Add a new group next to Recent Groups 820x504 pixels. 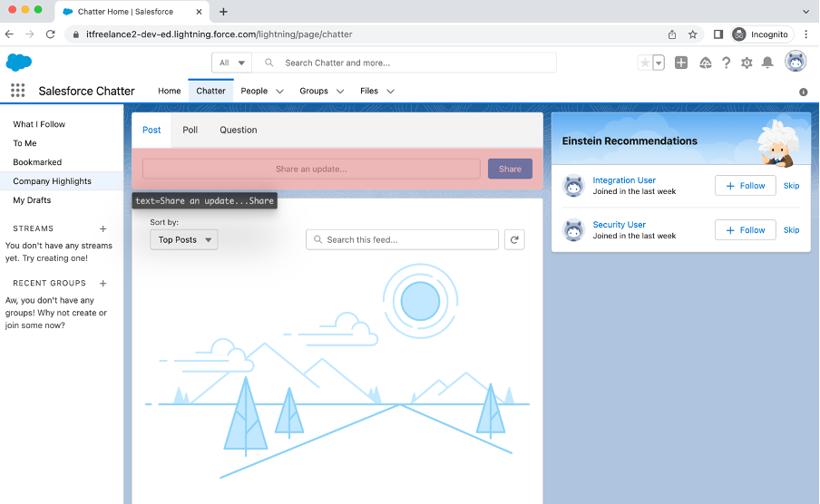pos(103,283)
